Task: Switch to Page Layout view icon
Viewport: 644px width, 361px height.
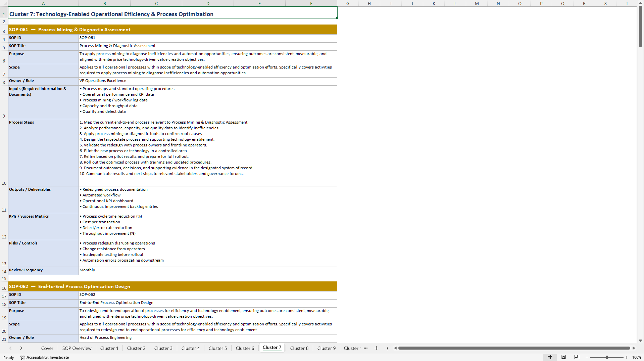Action: pos(563,357)
